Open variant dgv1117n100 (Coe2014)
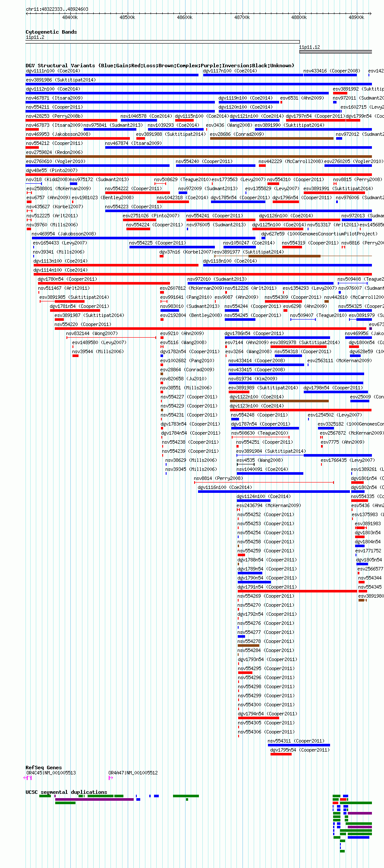This screenshot has width=384, height=868. click(253, 75)
